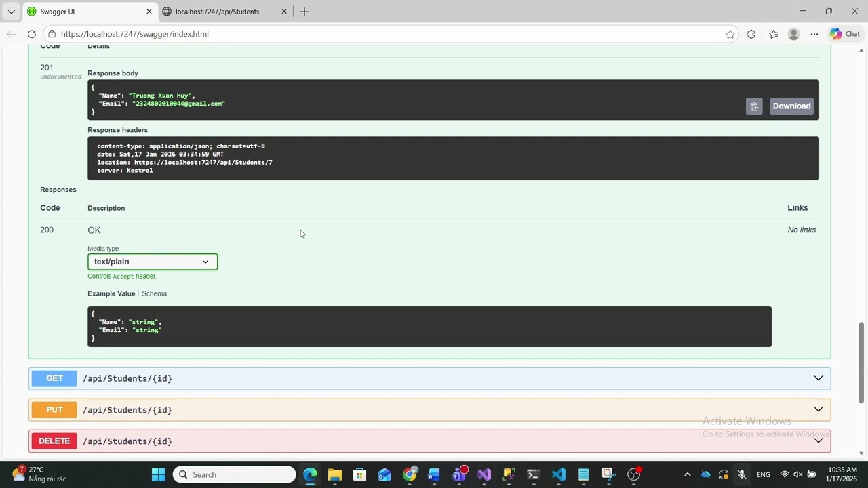Viewport: 868px width, 488px height.
Task: Expand GET /api/Students/{id} endpoint
Action: [429, 378]
